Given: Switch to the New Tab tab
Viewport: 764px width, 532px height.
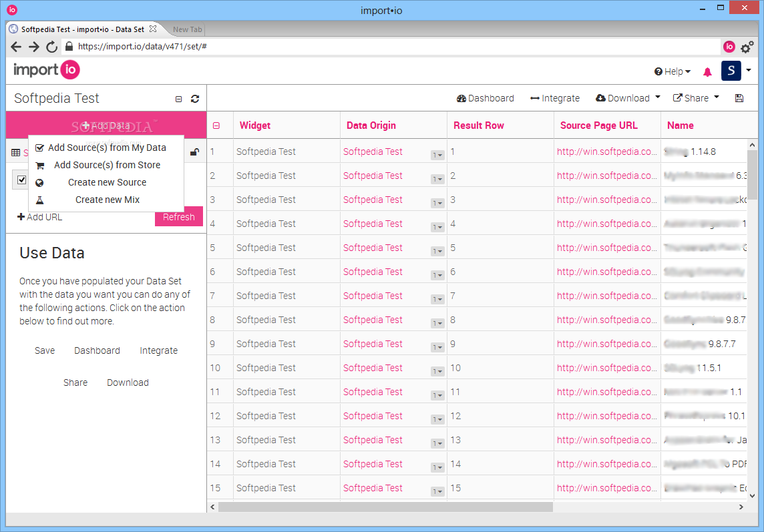Looking at the screenshot, I should (187, 29).
